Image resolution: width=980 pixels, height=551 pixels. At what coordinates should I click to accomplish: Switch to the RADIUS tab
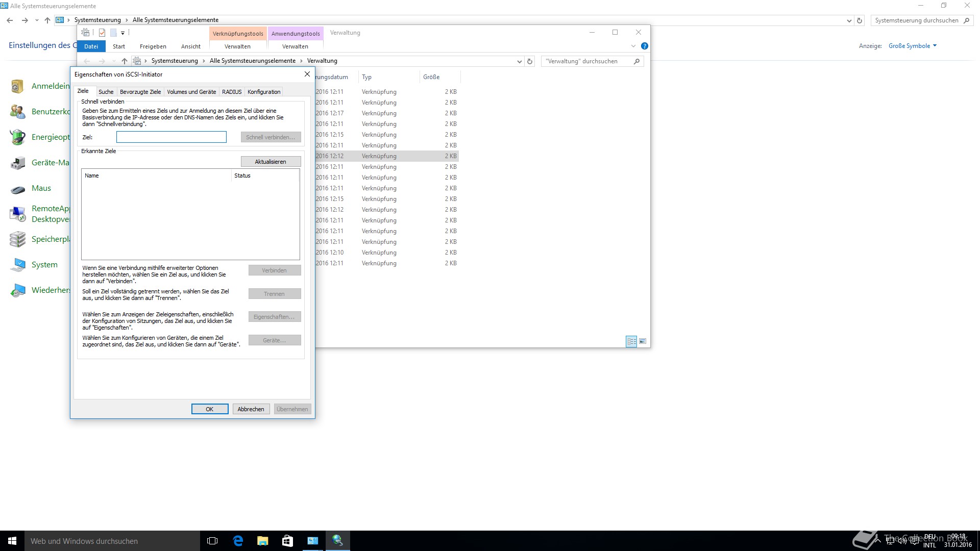pos(232,92)
